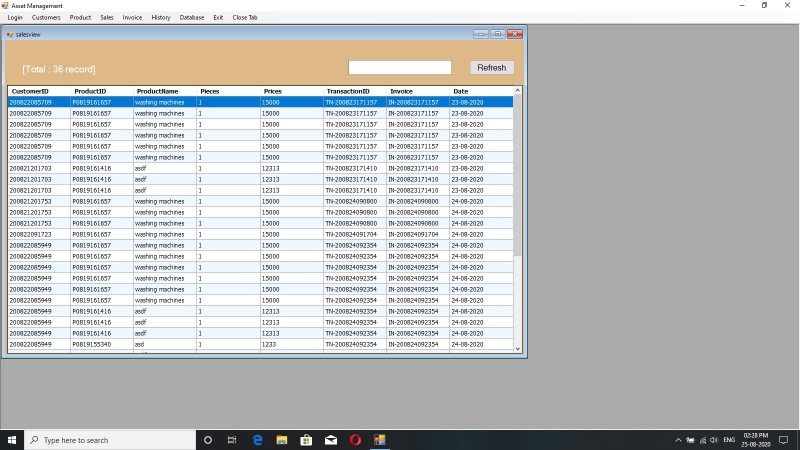Image resolution: width=800 pixels, height=450 pixels.
Task: Show hidden system tray icons
Action: click(678, 440)
